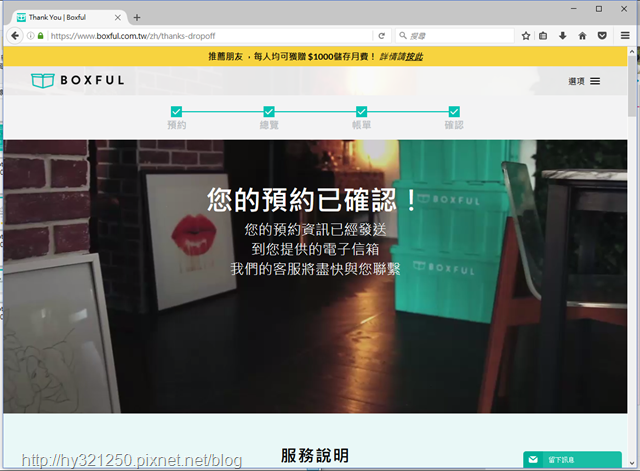Click the 服務說明 heading
Viewport: 640px width, 471px height.
coord(315,455)
